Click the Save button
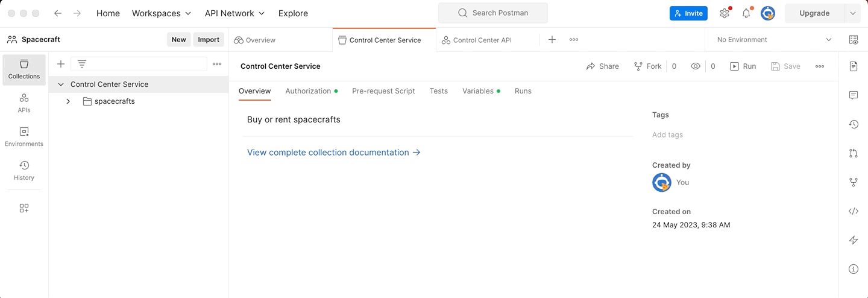Viewport: 868px width, 298px height. 786,66
